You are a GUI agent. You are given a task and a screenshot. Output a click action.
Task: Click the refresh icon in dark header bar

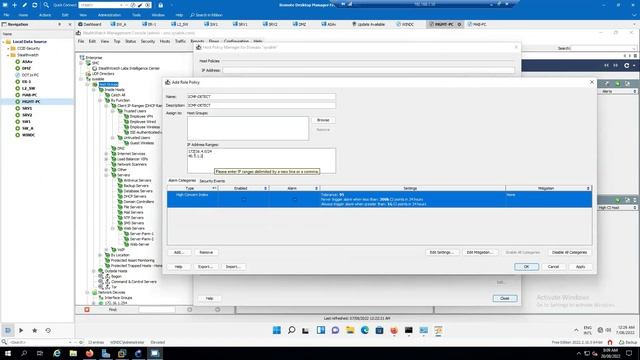click(x=627, y=65)
